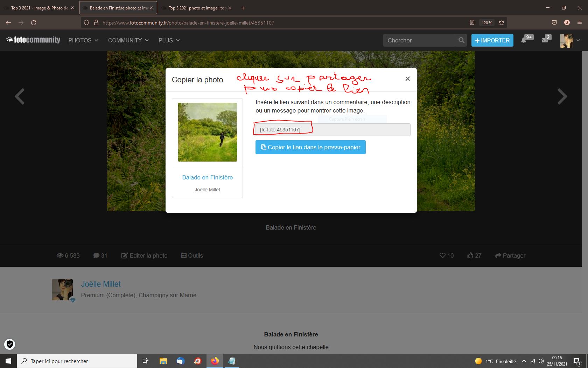Open the Balade en Finistère link in dialog
Image resolution: width=588 pixels, height=368 pixels.
click(208, 177)
